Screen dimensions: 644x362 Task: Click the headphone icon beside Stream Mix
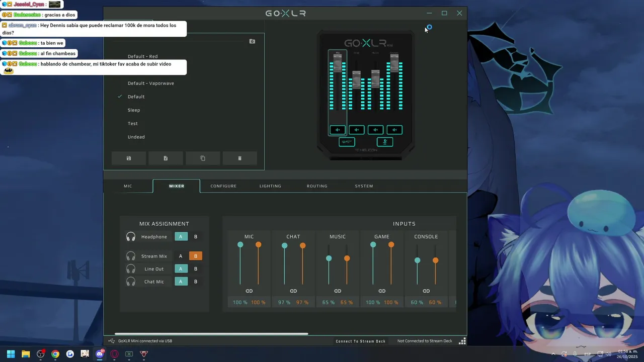(131, 256)
